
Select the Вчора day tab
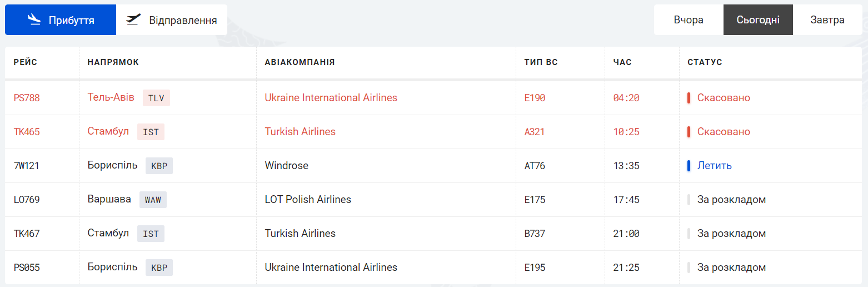[x=689, y=20]
